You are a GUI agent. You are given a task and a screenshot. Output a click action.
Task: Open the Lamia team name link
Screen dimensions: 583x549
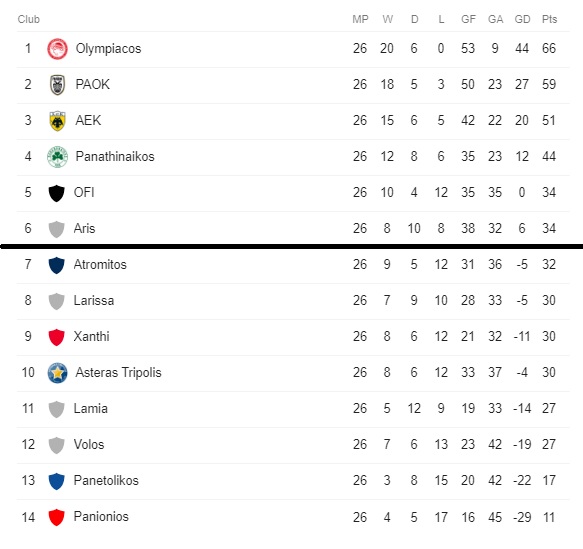[x=91, y=408]
